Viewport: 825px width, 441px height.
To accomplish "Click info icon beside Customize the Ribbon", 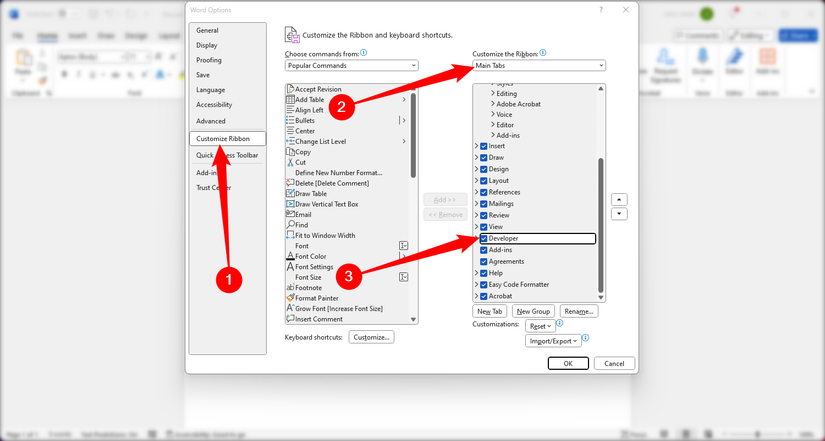I will pos(543,53).
